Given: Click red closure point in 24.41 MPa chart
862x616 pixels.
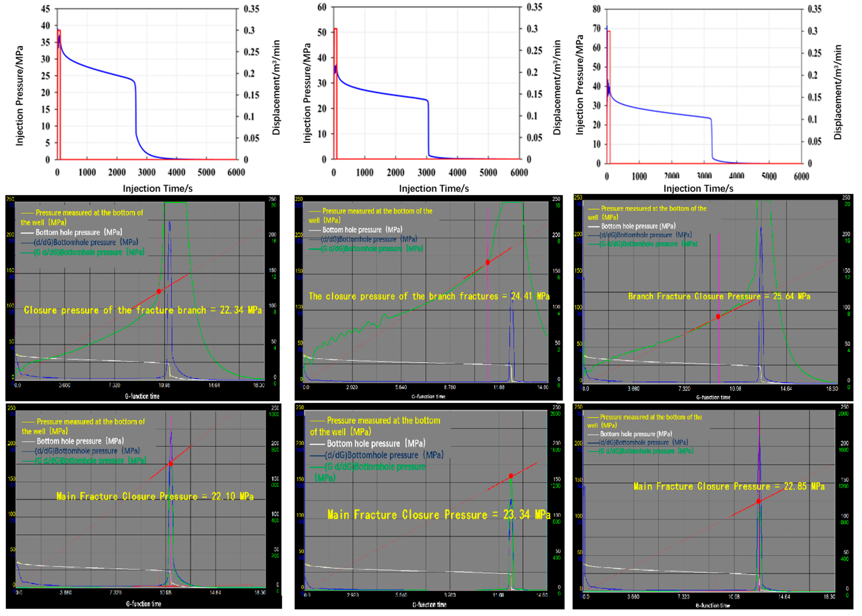Looking at the screenshot, I should [x=487, y=262].
